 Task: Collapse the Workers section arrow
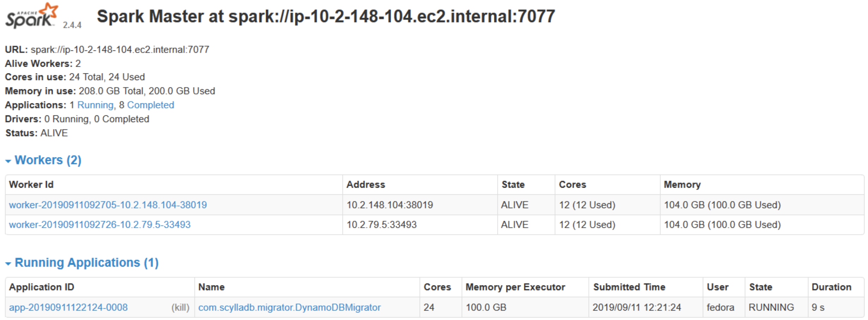pos(8,161)
